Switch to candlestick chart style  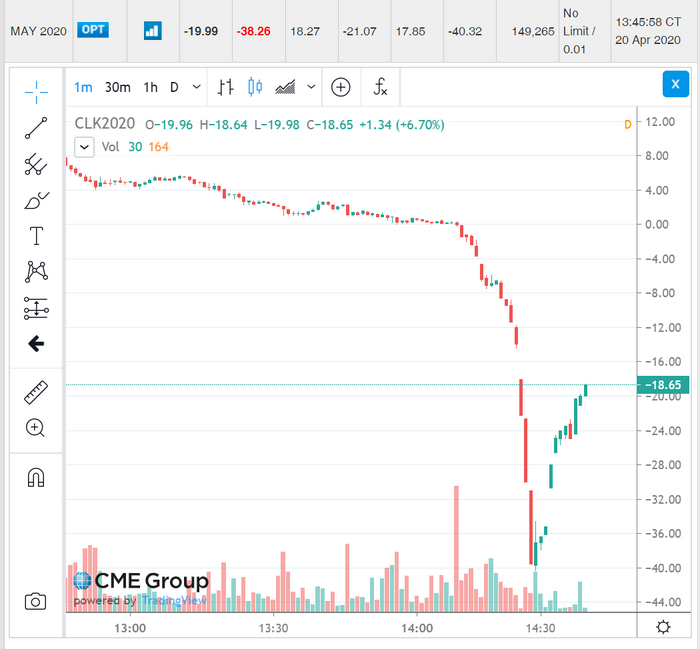[254, 87]
